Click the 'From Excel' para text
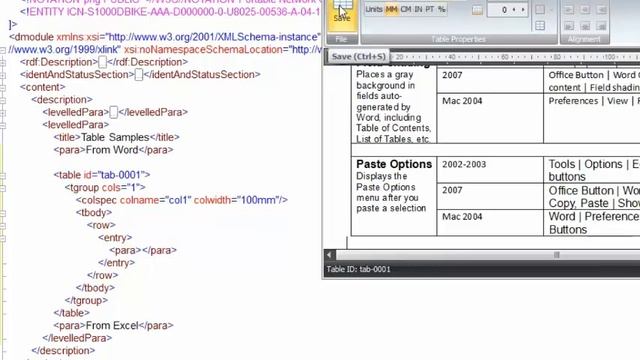Screen dimensions: 640x360 [112, 325]
